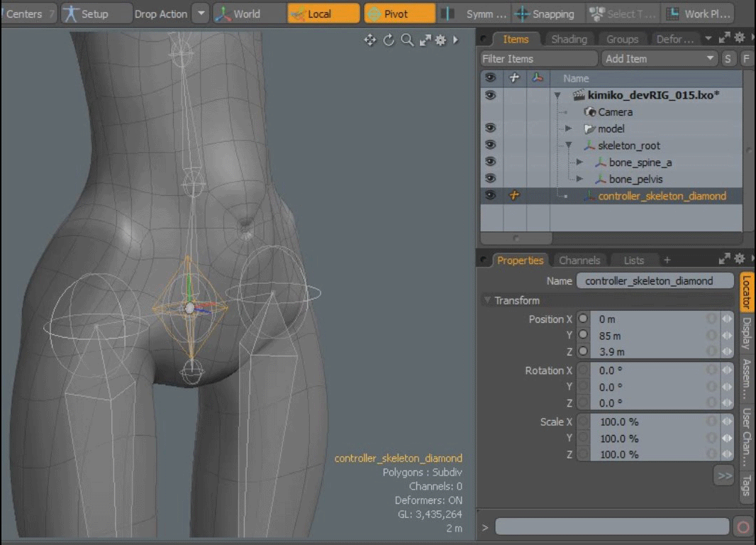The width and height of the screenshot is (756, 545).
Task: Collapse the Transform section
Action: 487,300
